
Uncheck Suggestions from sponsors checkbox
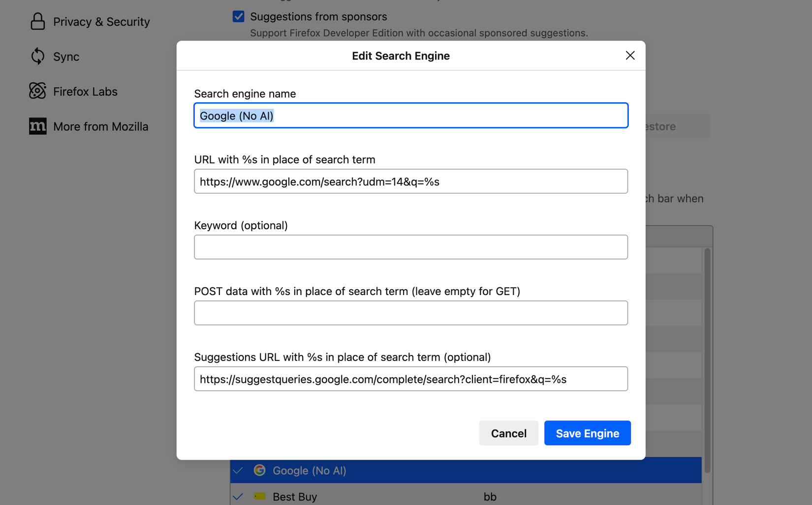point(239,17)
